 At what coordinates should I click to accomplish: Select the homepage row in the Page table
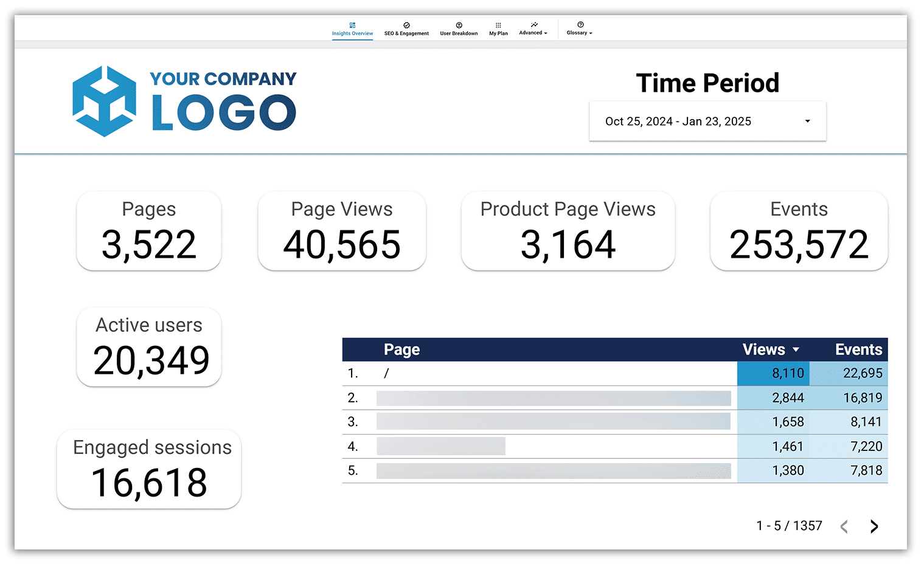(547, 373)
